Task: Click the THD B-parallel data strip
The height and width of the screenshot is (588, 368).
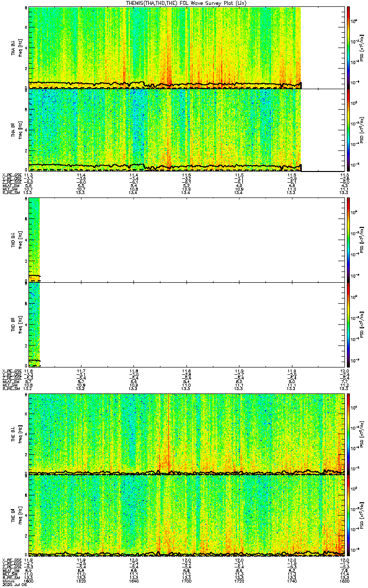Action: [x=34, y=324]
